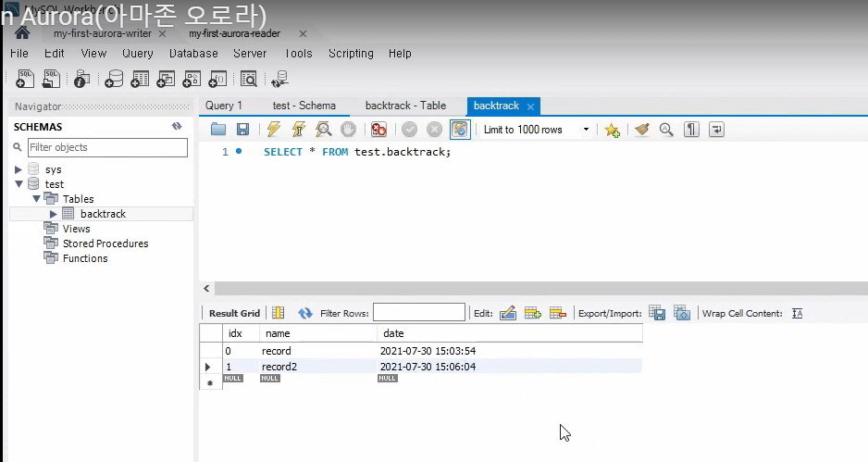Image resolution: width=868 pixels, height=462 pixels.
Task: Click the Filter Rows input field
Action: [x=419, y=312]
